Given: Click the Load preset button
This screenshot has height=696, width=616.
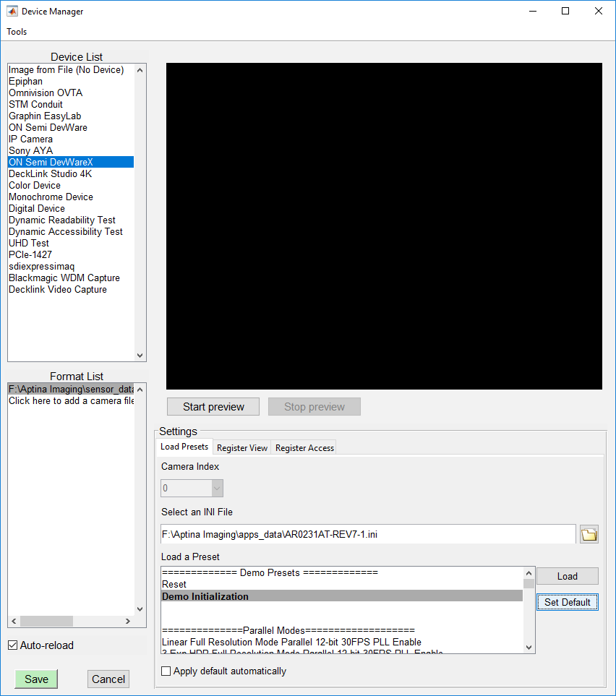Looking at the screenshot, I should [567, 576].
